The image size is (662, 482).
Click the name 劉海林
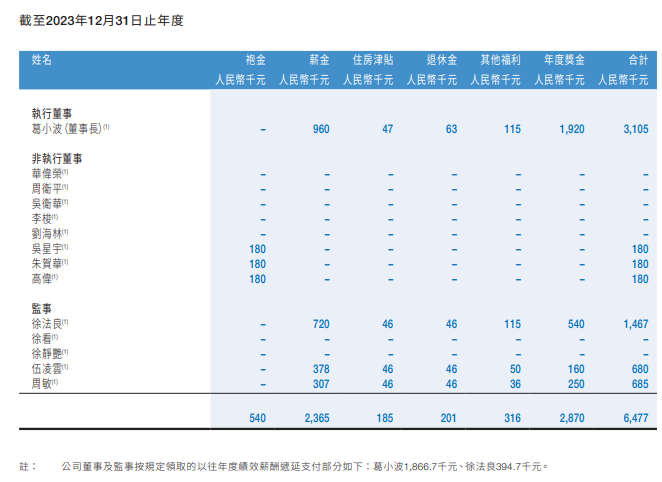pos(49,234)
